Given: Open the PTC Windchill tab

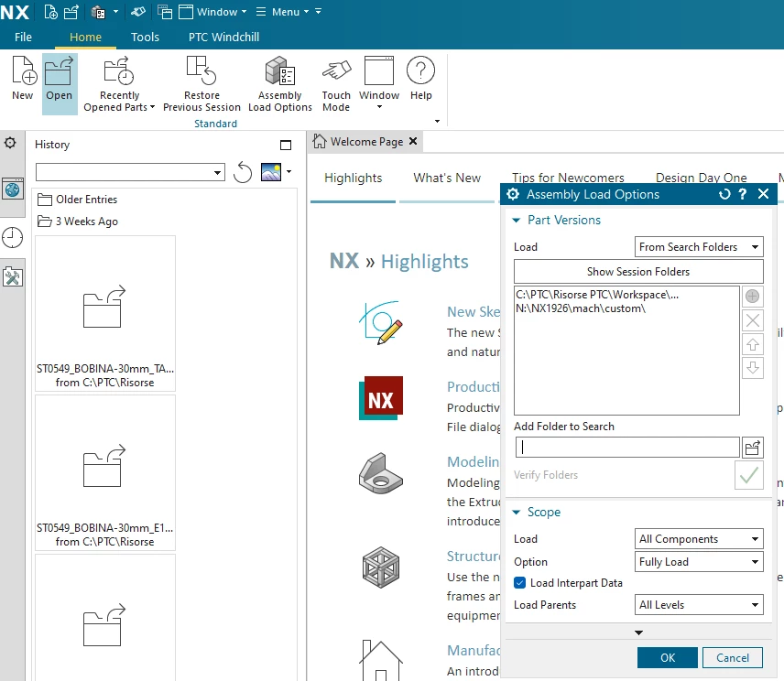Looking at the screenshot, I should [x=223, y=37].
